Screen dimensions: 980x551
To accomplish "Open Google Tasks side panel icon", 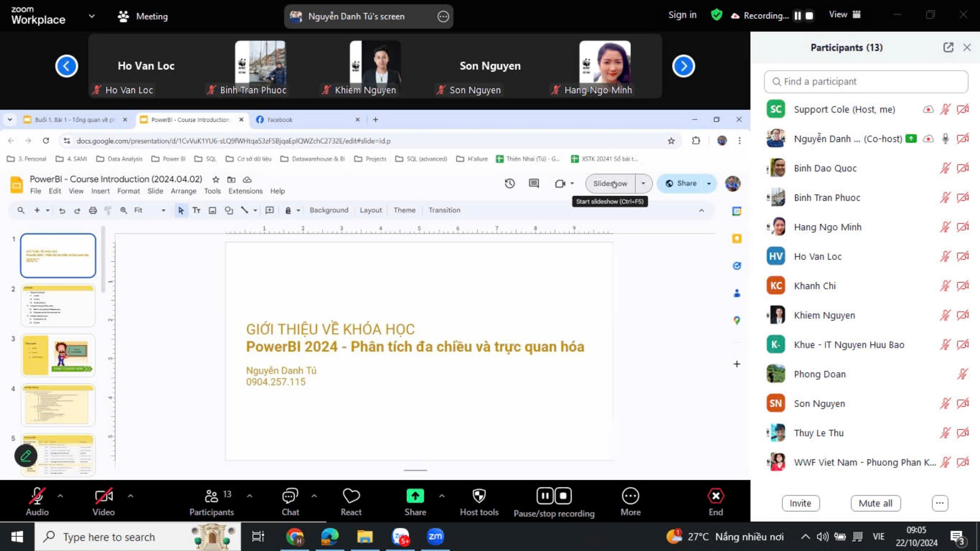I will point(737,266).
